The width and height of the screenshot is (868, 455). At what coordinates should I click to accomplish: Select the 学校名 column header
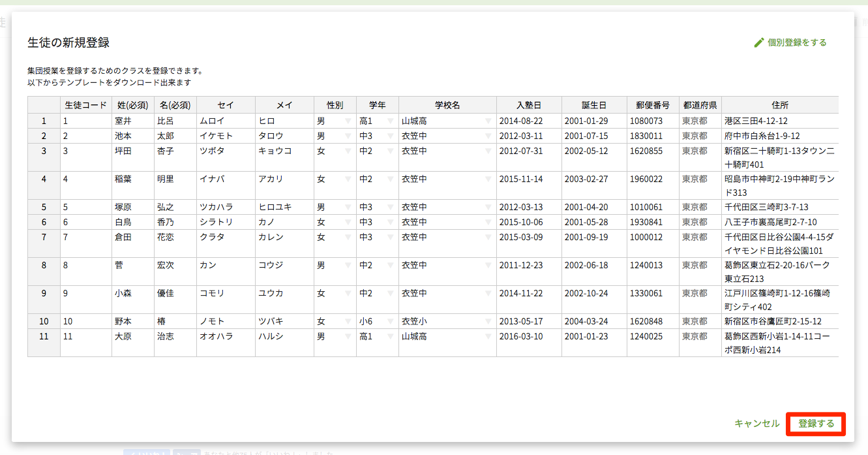click(447, 105)
